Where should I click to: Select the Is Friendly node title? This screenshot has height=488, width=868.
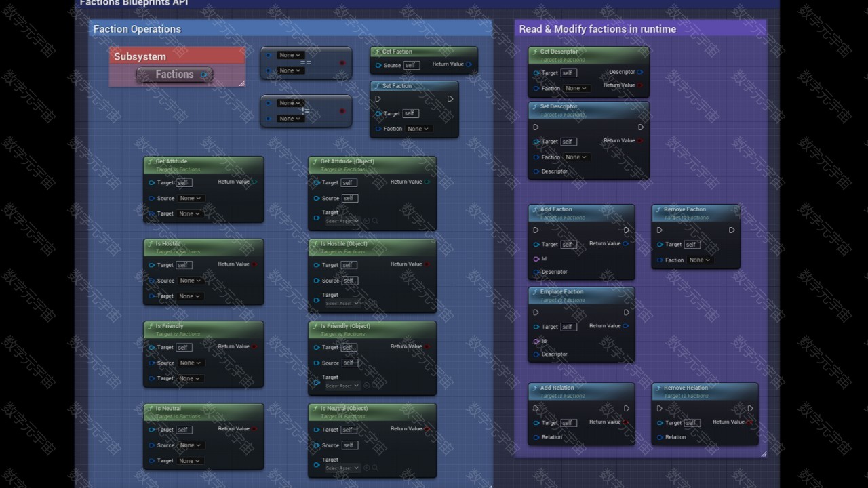click(170, 326)
